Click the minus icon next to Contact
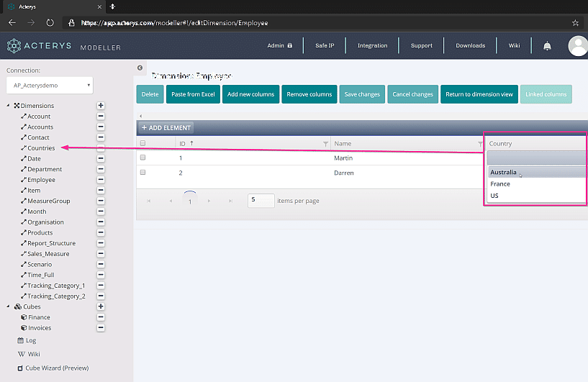This screenshot has width=588, height=382. [x=101, y=137]
